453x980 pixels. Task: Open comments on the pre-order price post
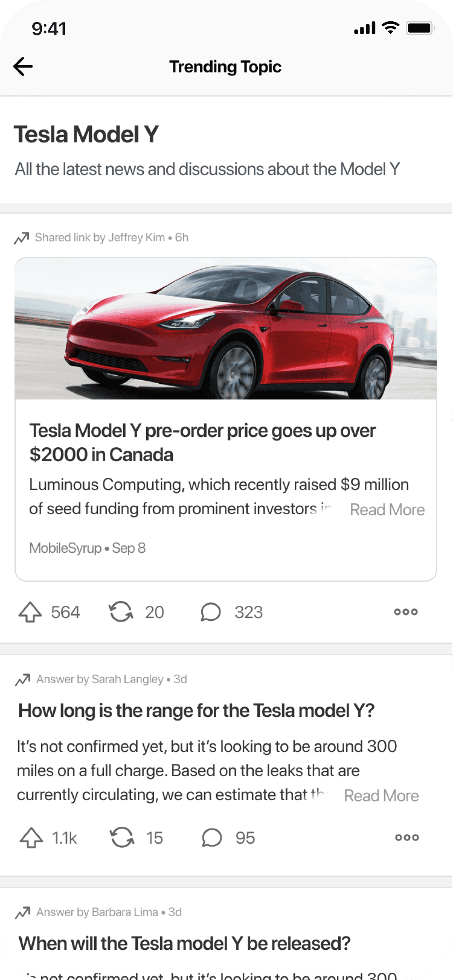(211, 612)
